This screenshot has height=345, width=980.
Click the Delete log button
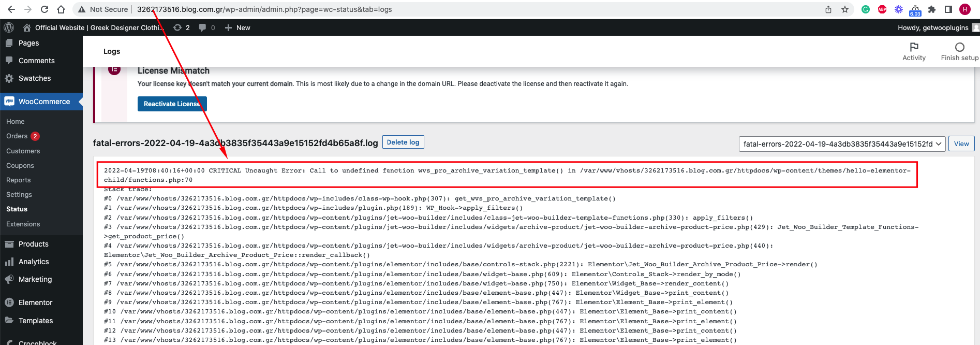[403, 142]
